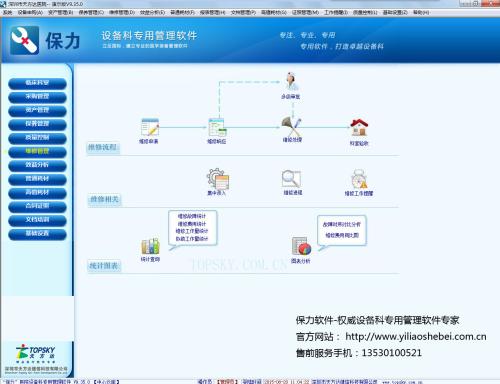Select 质量控制 in the left sidebar
Screen dimensions: 500x384
pyautogui.click(x=37, y=138)
